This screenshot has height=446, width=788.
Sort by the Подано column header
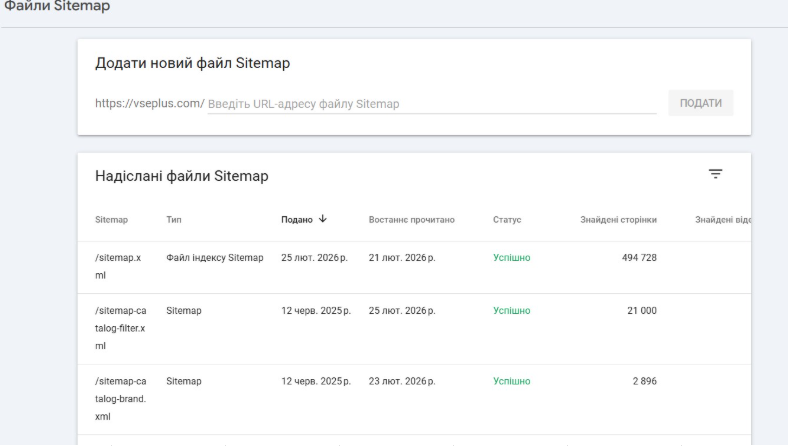pos(297,220)
